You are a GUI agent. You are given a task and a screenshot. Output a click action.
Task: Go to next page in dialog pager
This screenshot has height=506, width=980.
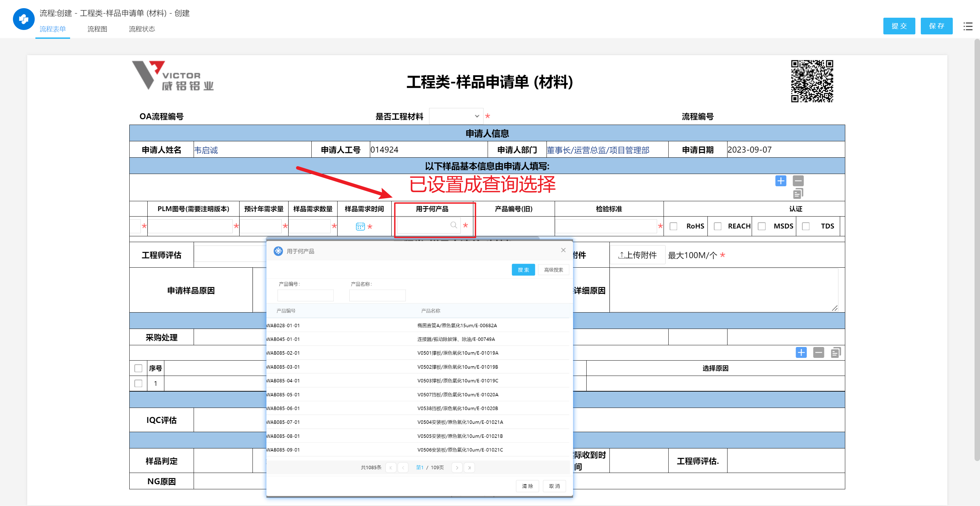click(x=457, y=468)
